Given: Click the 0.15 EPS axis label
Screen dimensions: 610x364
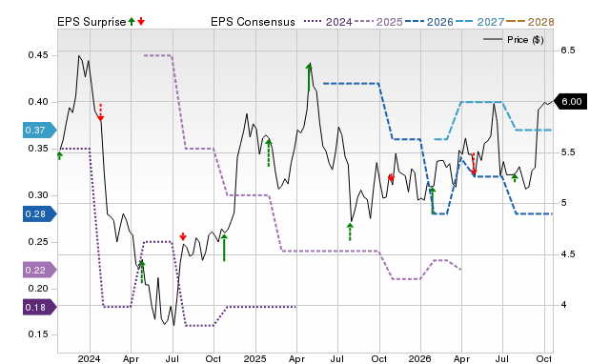Looking at the screenshot, I should point(38,334).
